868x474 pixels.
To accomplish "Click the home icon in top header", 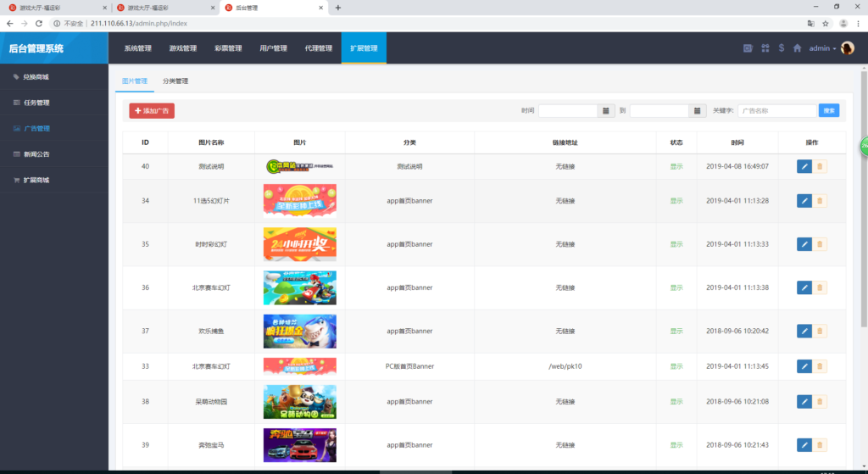I will click(x=797, y=48).
